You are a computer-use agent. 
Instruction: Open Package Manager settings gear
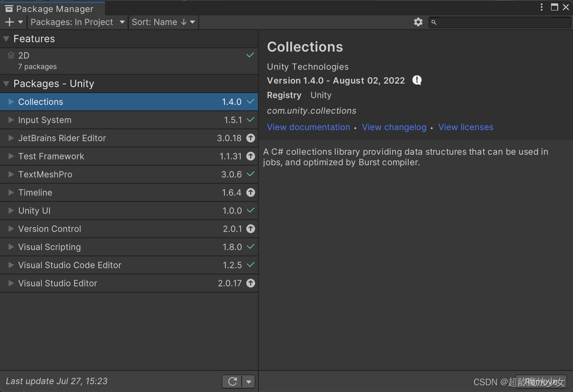418,22
